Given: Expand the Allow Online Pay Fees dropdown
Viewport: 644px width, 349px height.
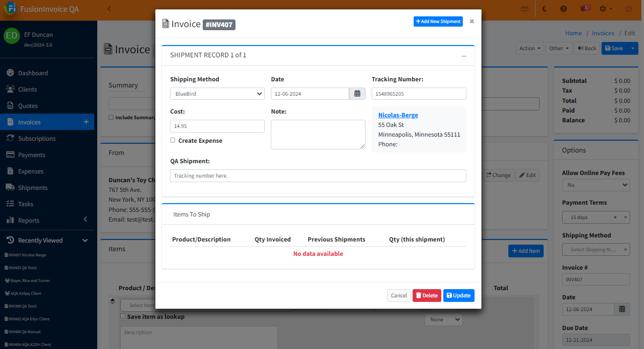Looking at the screenshot, I should [x=596, y=185].
